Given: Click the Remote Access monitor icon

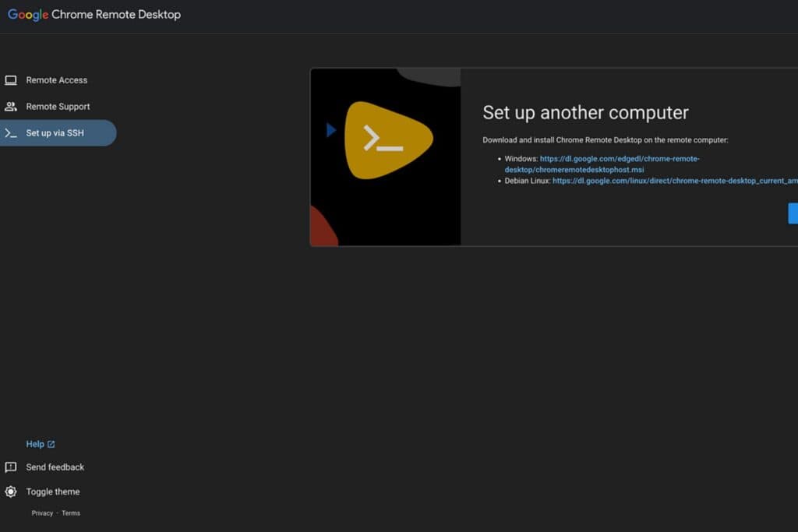Looking at the screenshot, I should click(12, 79).
